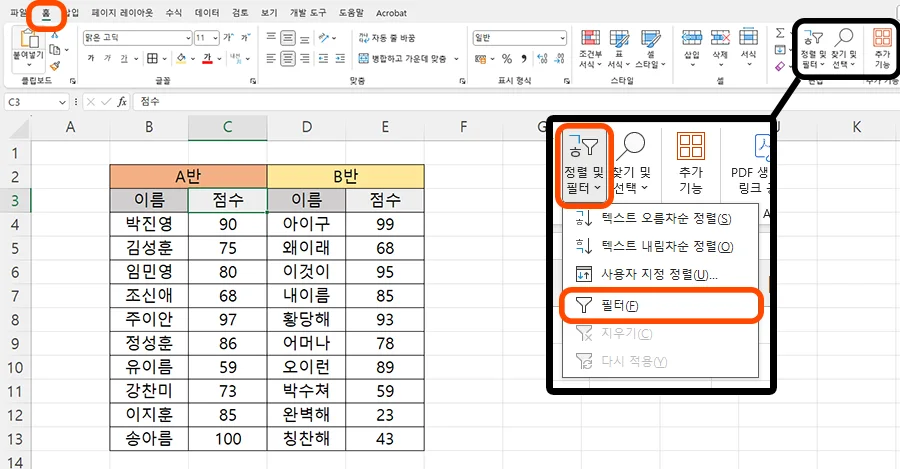Apply percent style with % icon
The width and height of the screenshot is (900, 469).
(x=507, y=59)
